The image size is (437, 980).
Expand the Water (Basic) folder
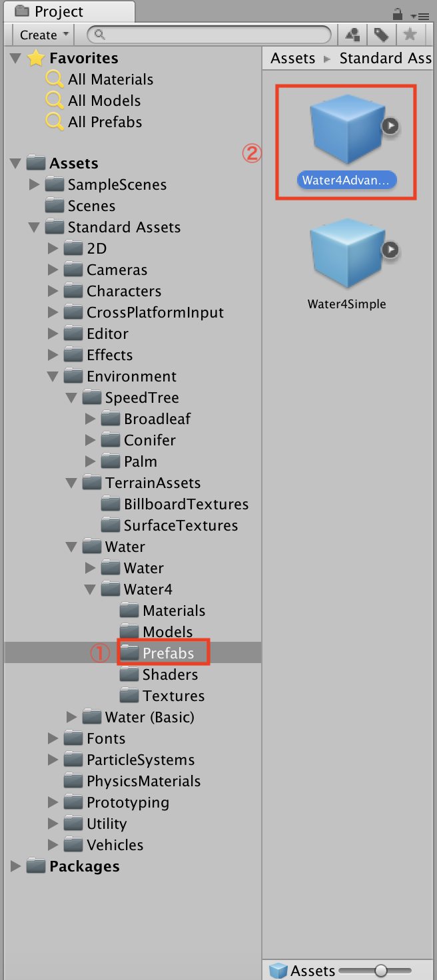[72, 717]
